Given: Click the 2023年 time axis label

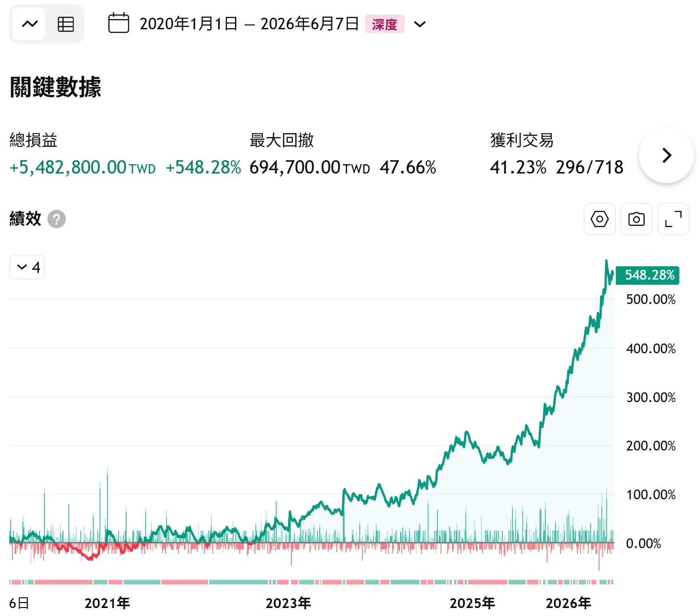Looking at the screenshot, I should click(x=288, y=603).
